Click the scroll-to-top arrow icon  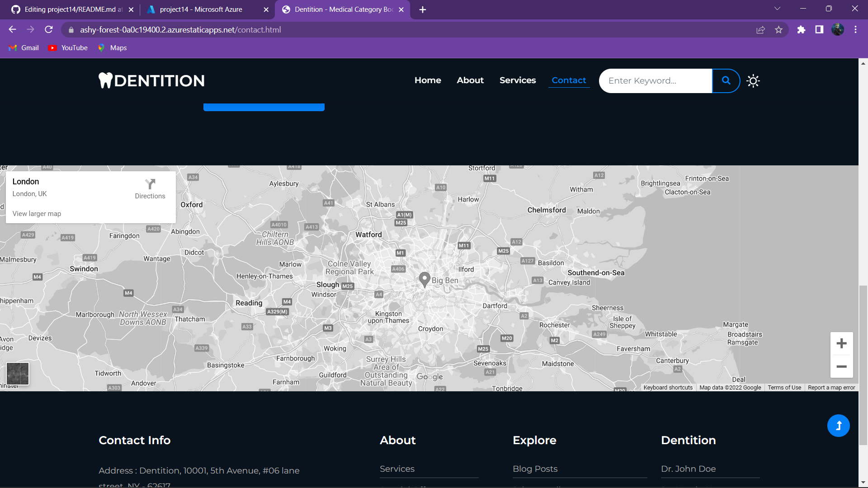tap(838, 425)
